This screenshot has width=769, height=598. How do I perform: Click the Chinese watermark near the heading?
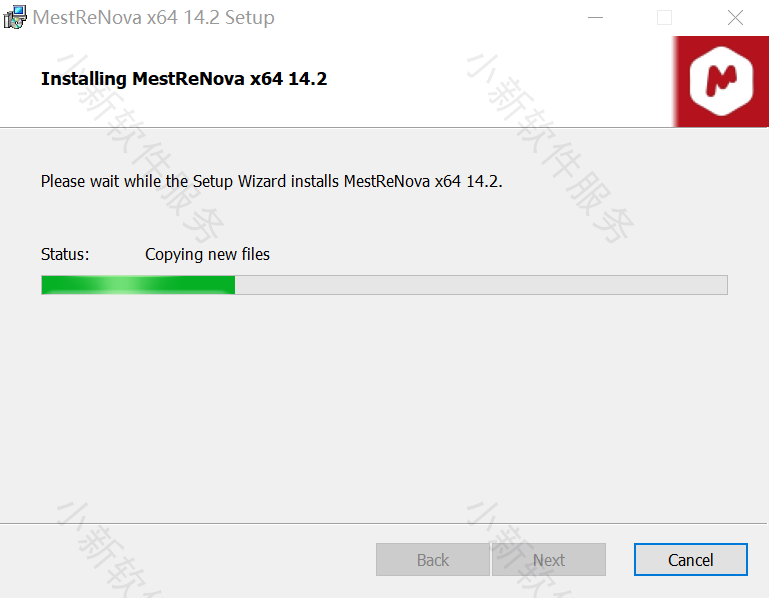coord(140,148)
